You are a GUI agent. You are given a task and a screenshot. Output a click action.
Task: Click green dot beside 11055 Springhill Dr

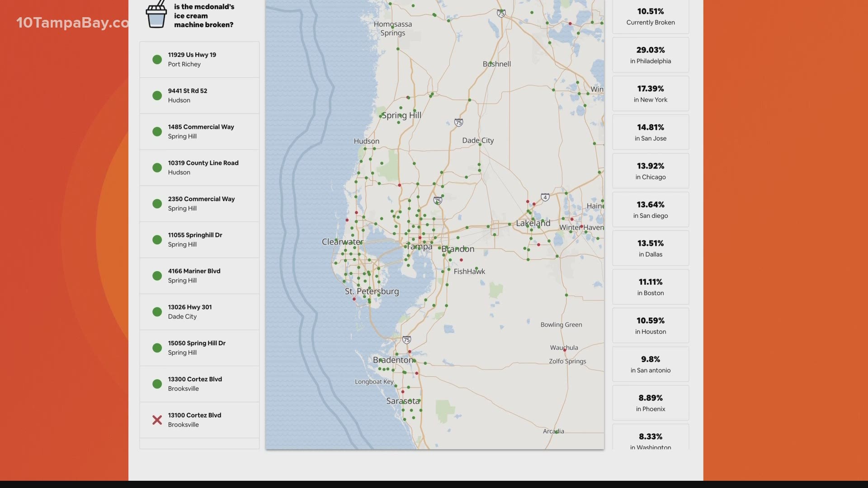157,239
